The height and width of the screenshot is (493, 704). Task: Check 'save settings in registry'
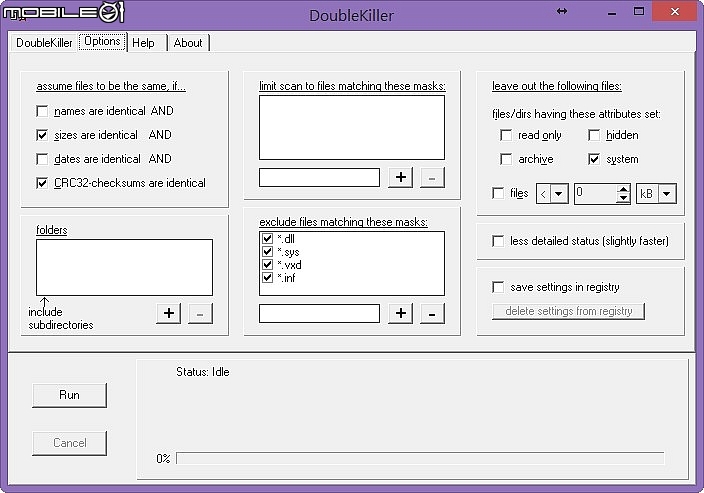tap(498, 287)
